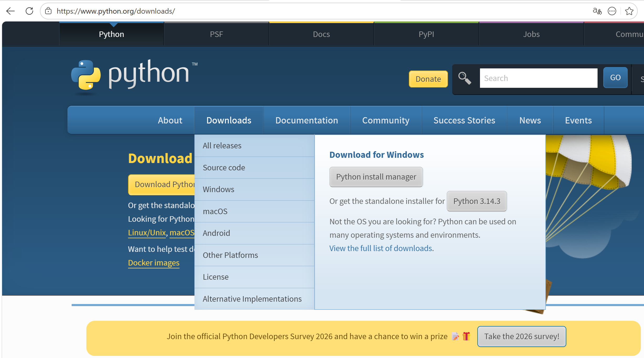Click the magnifying glass search icon
Screen dimensions: 644x358
tap(464, 78)
